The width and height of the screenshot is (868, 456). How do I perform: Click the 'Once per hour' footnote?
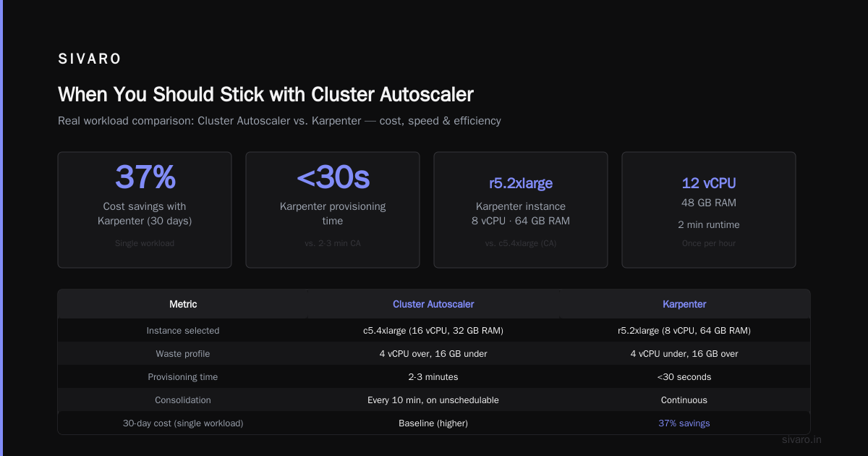point(709,243)
